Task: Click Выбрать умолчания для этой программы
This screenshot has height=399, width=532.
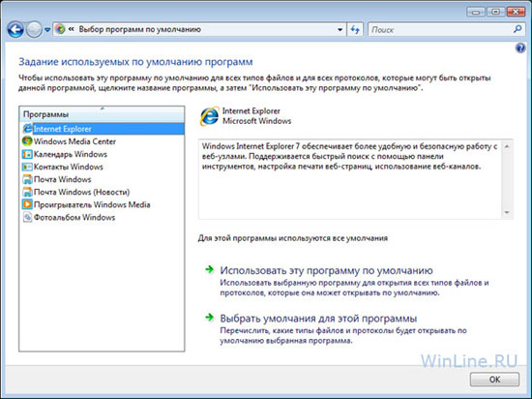Action: click(x=318, y=319)
